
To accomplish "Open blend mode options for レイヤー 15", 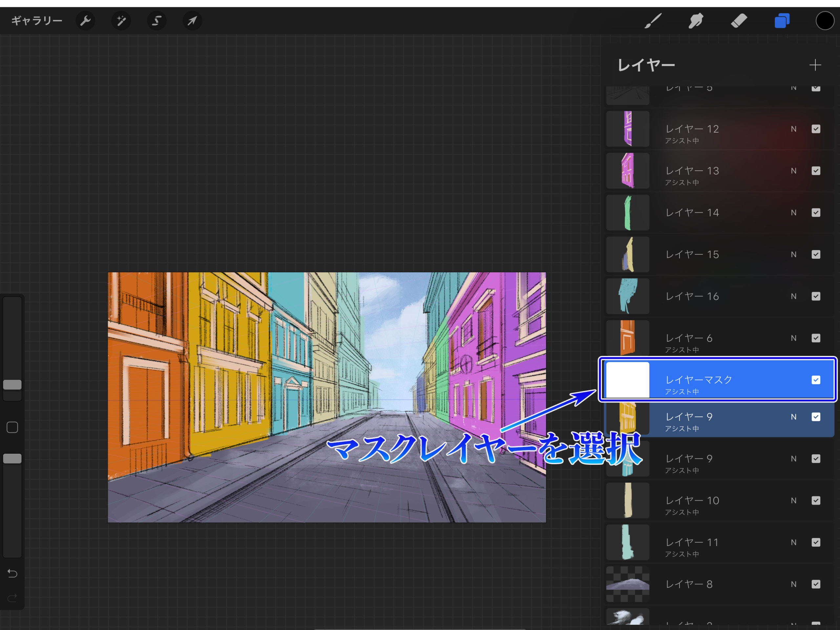I will click(x=793, y=254).
